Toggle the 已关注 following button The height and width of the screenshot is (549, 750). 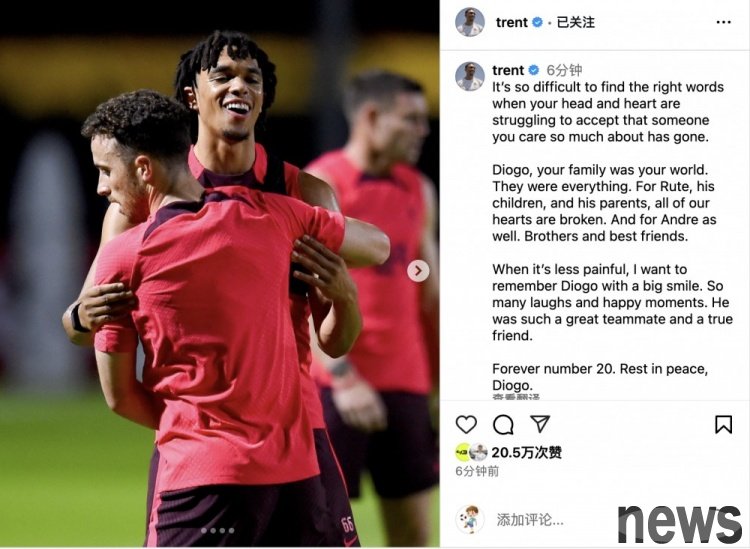[x=575, y=22]
